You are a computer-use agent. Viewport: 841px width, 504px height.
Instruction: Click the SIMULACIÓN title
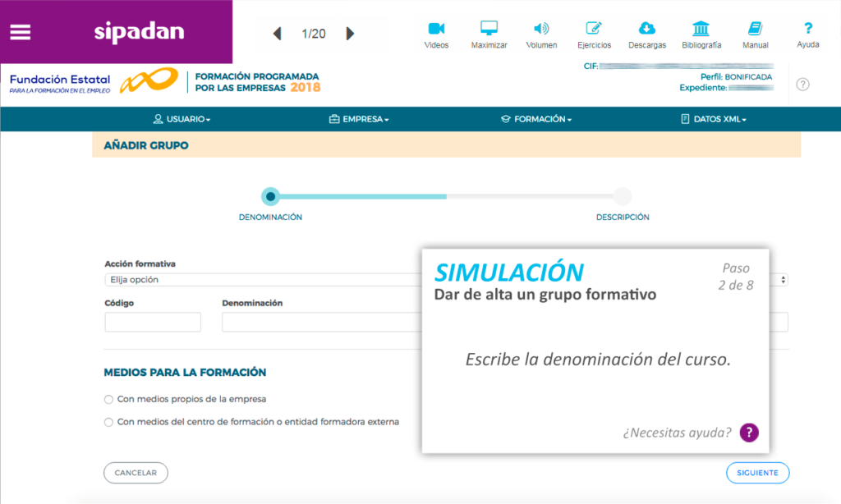click(508, 273)
